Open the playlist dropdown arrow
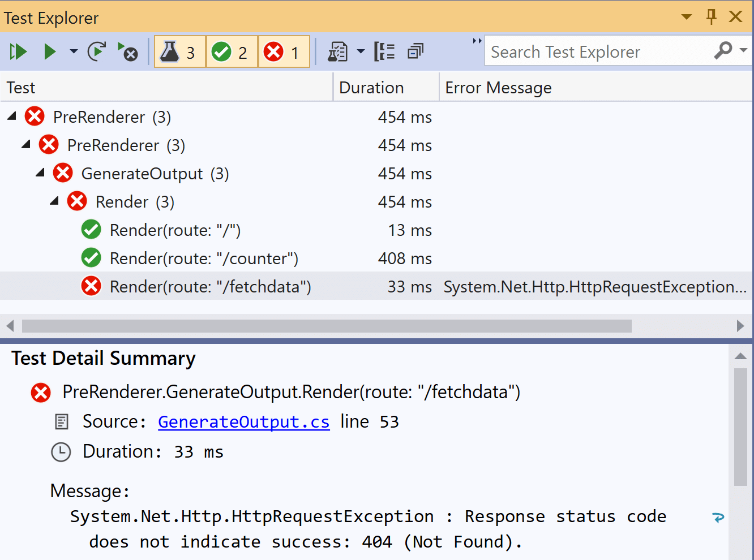The width and height of the screenshot is (754, 560). (x=361, y=52)
